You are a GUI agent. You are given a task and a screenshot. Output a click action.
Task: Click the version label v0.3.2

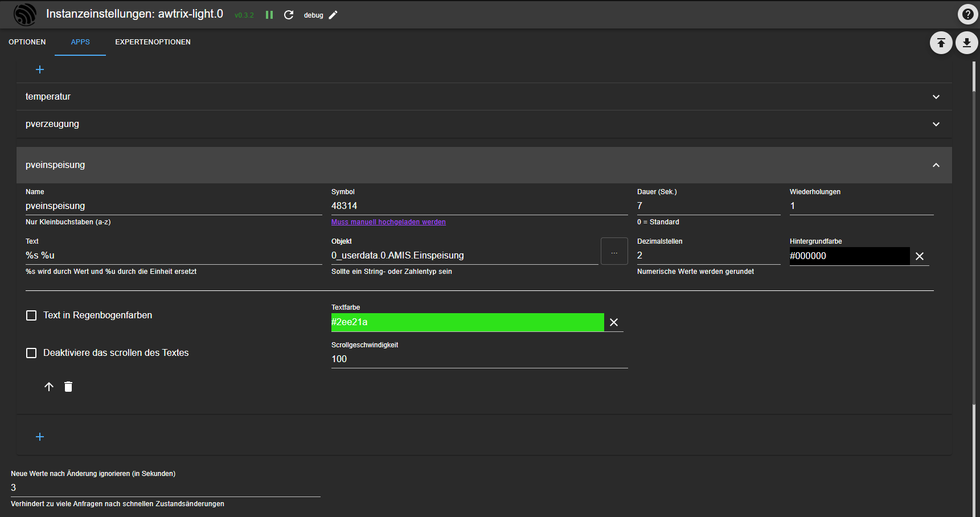pyautogui.click(x=244, y=15)
